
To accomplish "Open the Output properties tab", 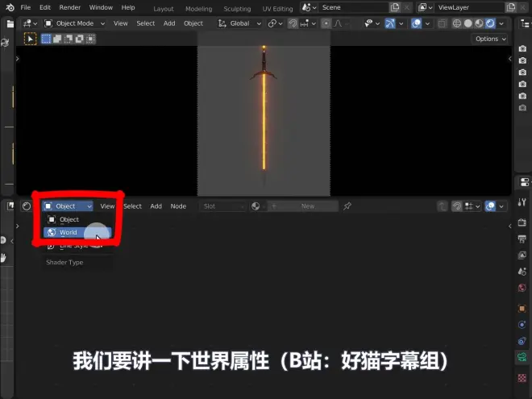I will pos(522,239).
